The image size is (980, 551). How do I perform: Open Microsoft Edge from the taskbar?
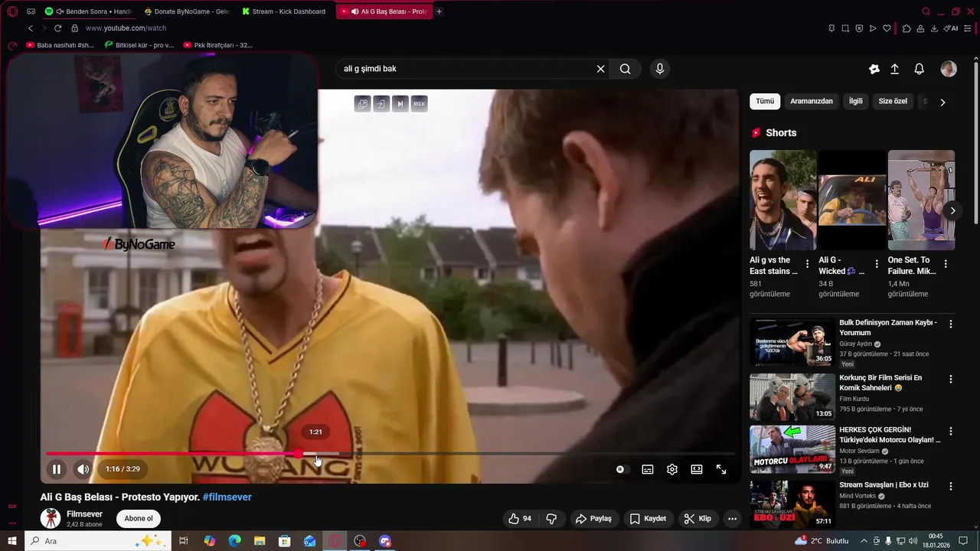(234, 541)
